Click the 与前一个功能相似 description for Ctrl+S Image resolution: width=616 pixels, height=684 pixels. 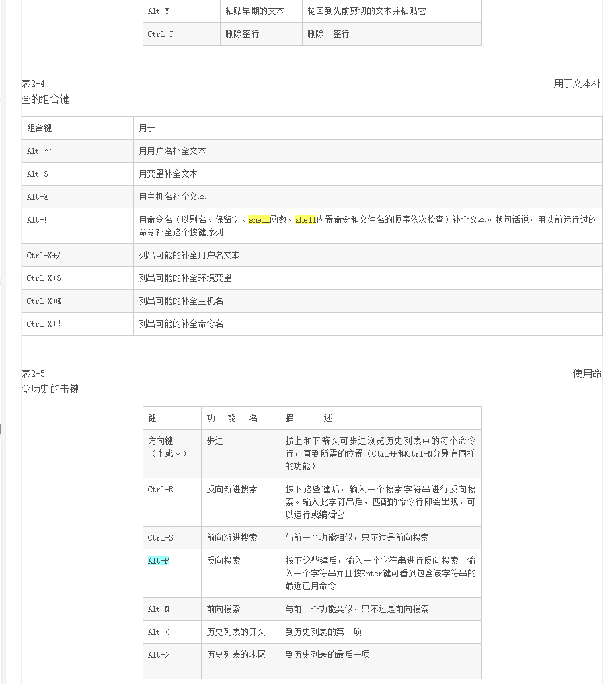coord(357,538)
